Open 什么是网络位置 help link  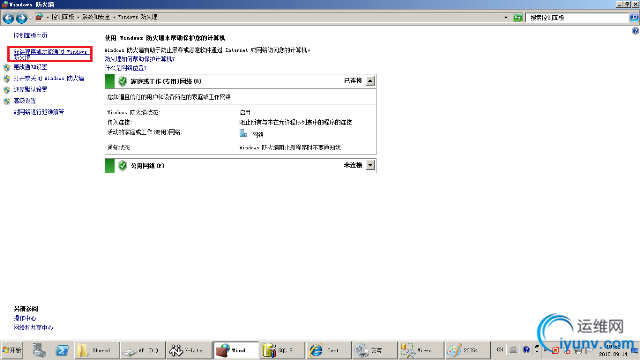tap(126, 68)
